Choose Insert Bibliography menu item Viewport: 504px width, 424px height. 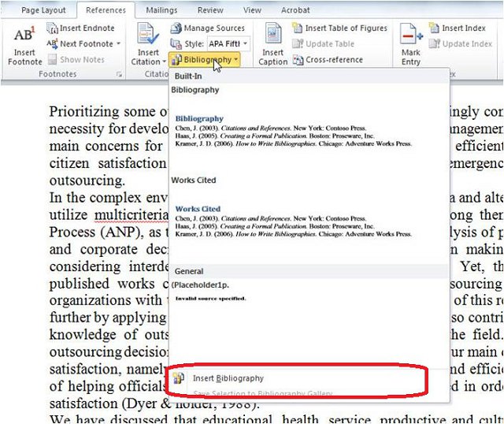coord(228,378)
